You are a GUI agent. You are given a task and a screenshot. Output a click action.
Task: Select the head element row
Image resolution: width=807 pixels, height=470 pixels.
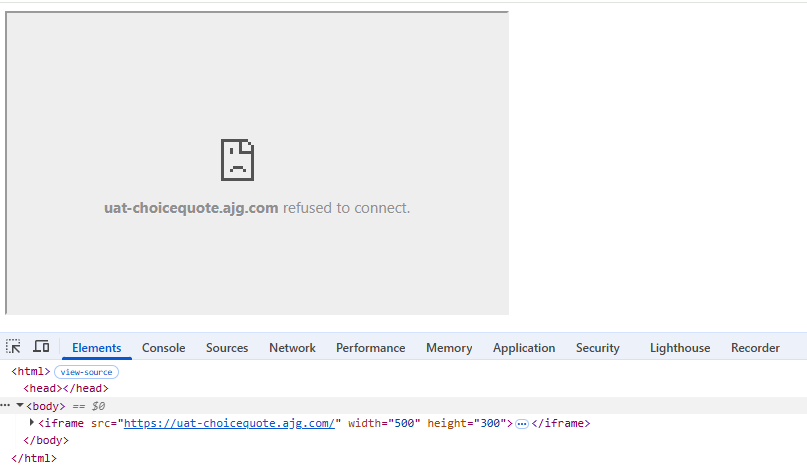pyautogui.click(x=66, y=388)
